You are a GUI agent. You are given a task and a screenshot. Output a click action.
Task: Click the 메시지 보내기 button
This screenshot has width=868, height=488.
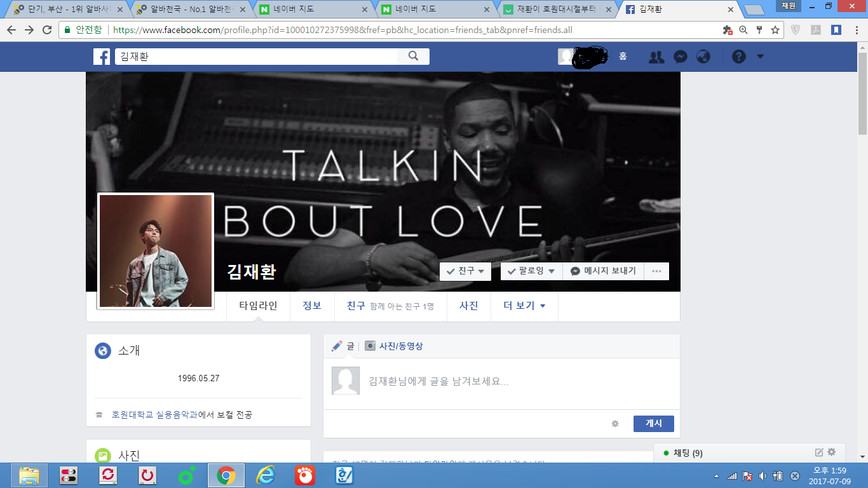(x=603, y=271)
